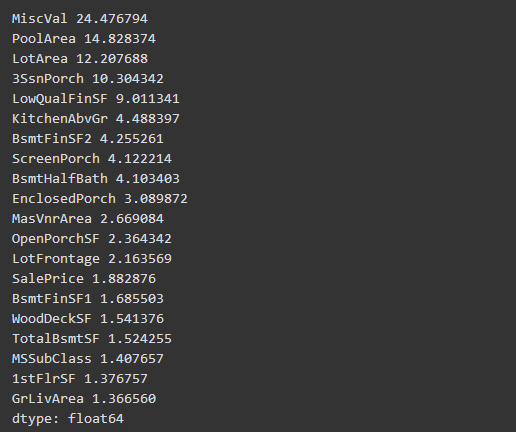Click the LowQualFinSF 9.011341 row

click(96, 99)
